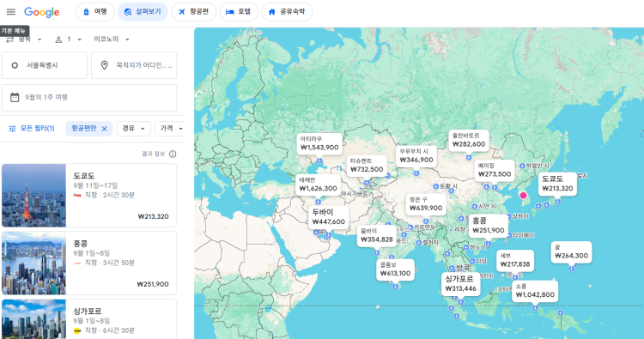Expand the trip type dropdown
The image size is (644, 339).
point(24,39)
